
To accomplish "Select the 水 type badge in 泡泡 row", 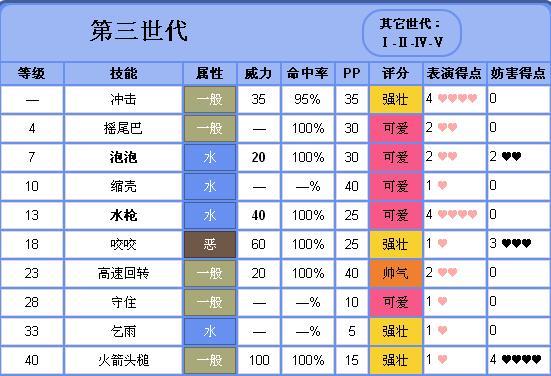I will pyautogui.click(x=210, y=157).
